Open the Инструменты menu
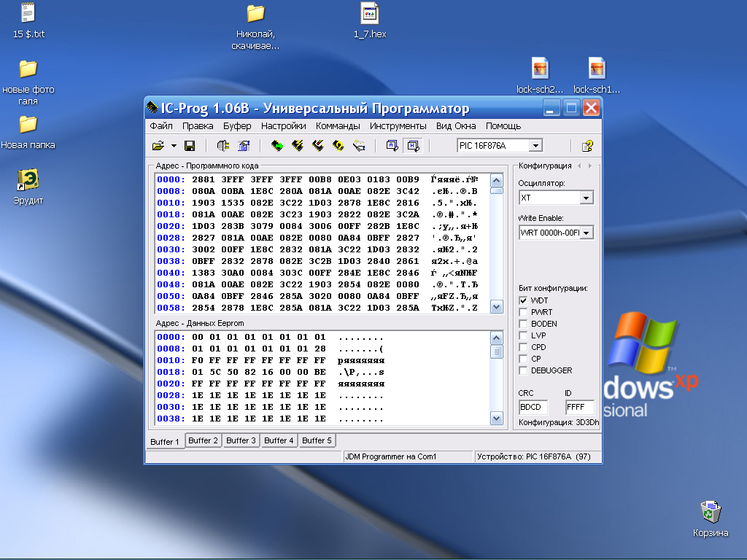The height and width of the screenshot is (560, 747). coord(398,125)
